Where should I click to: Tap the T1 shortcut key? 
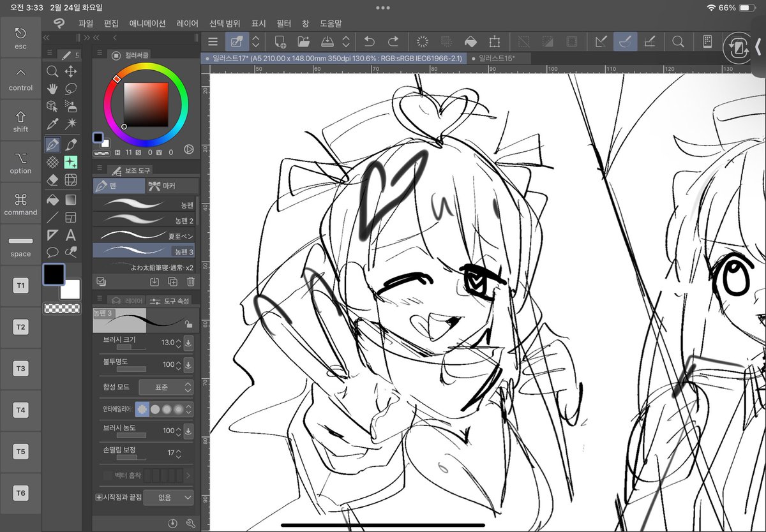[20, 286]
